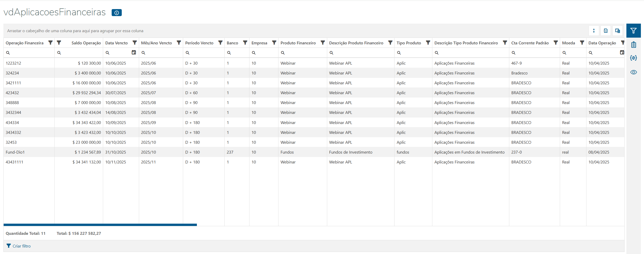The height and width of the screenshot is (254, 644).
Task: Sort by Período Vencto column header
Action: click(x=199, y=43)
